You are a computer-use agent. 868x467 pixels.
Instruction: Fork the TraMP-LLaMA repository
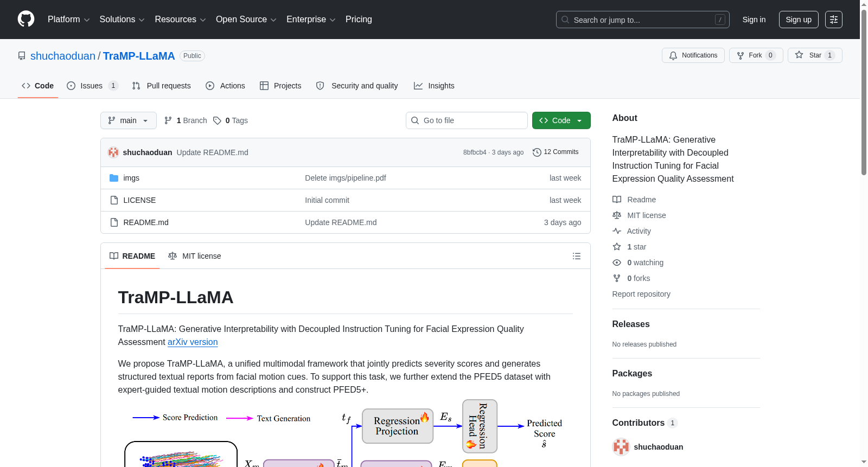point(756,55)
